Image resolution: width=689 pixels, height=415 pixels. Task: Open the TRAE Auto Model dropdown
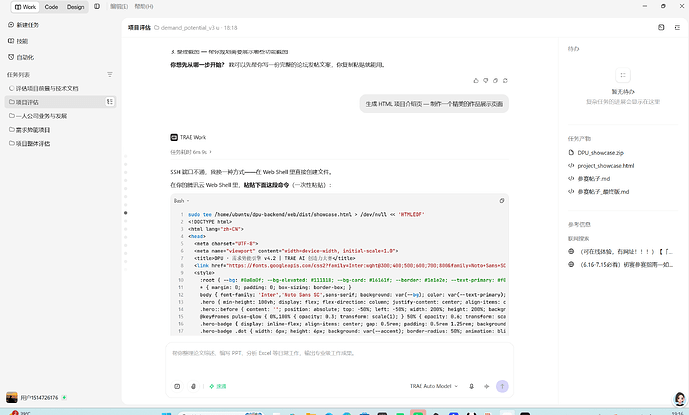(434, 386)
